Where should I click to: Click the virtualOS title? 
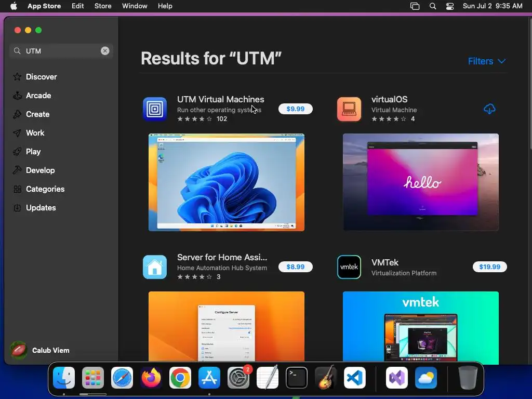(x=390, y=99)
